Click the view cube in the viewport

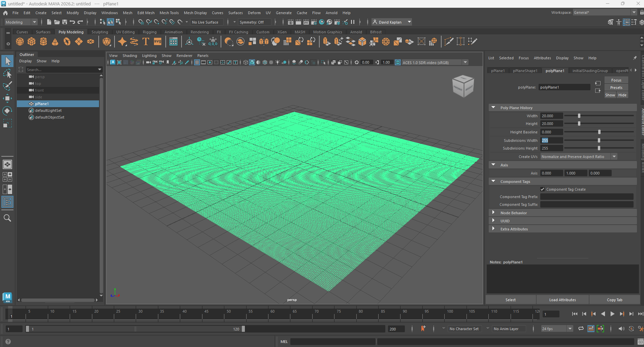463,86
